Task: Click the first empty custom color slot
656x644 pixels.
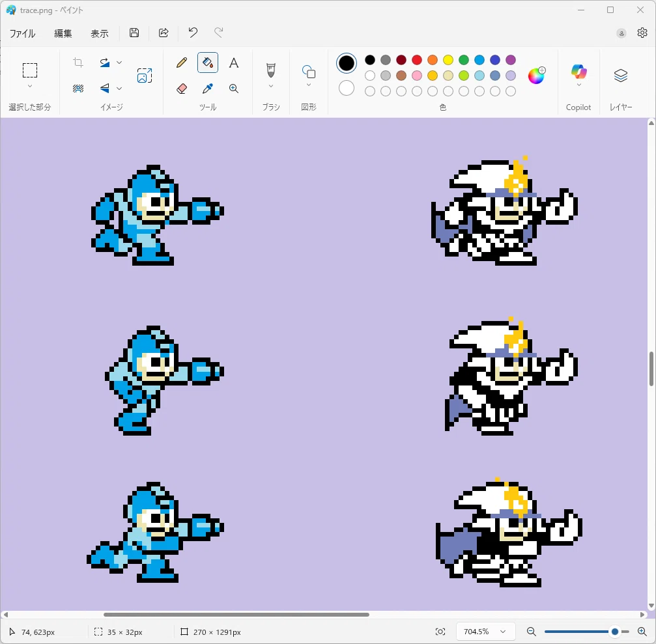Action: tap(370, 91)
